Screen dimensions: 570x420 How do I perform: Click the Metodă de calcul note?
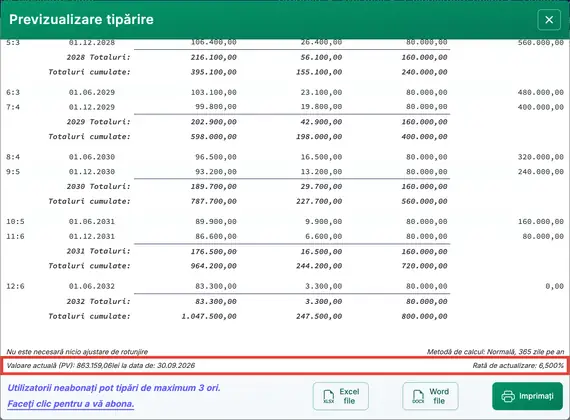[495, 352]
